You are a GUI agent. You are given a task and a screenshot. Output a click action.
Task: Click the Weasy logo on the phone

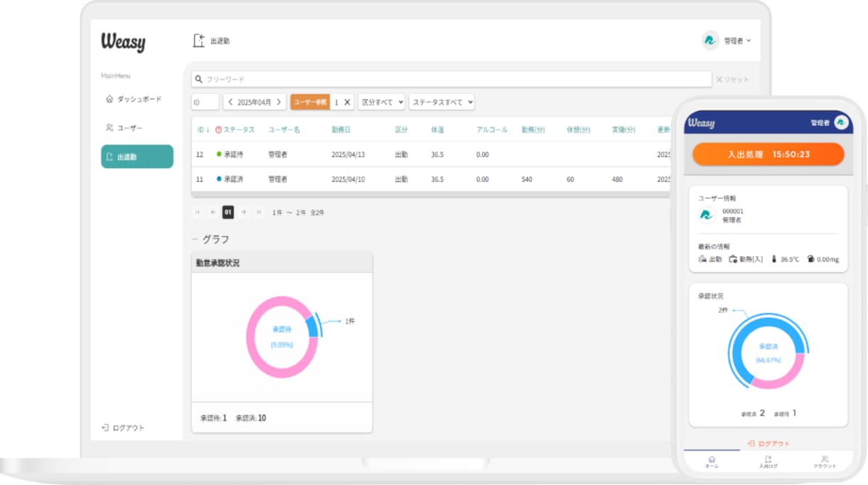click(702, 123)
